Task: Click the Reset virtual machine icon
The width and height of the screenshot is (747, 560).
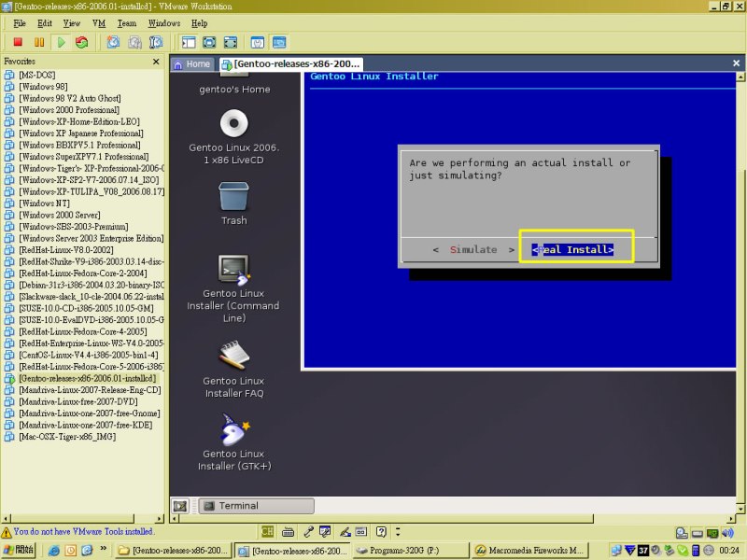Action: 82,42
